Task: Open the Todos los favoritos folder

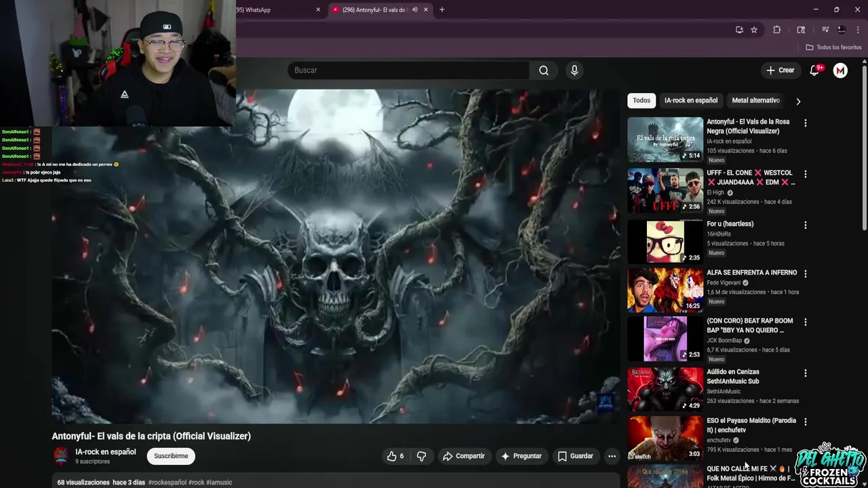Action: [833, 47]
